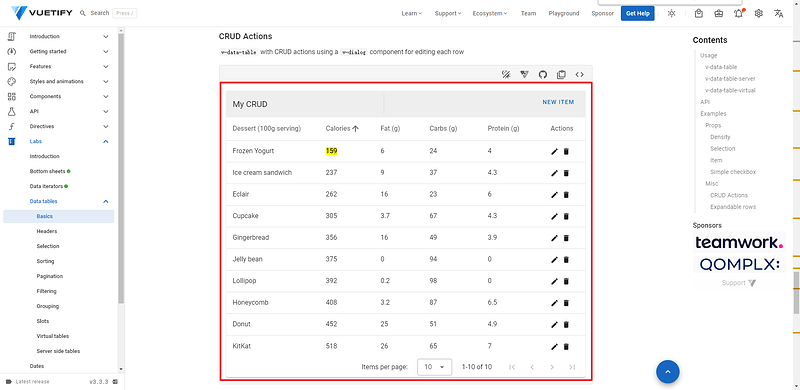Click the invert example colors icon
Viewport: 800px width, 390px height.
[x=506, y=75]
